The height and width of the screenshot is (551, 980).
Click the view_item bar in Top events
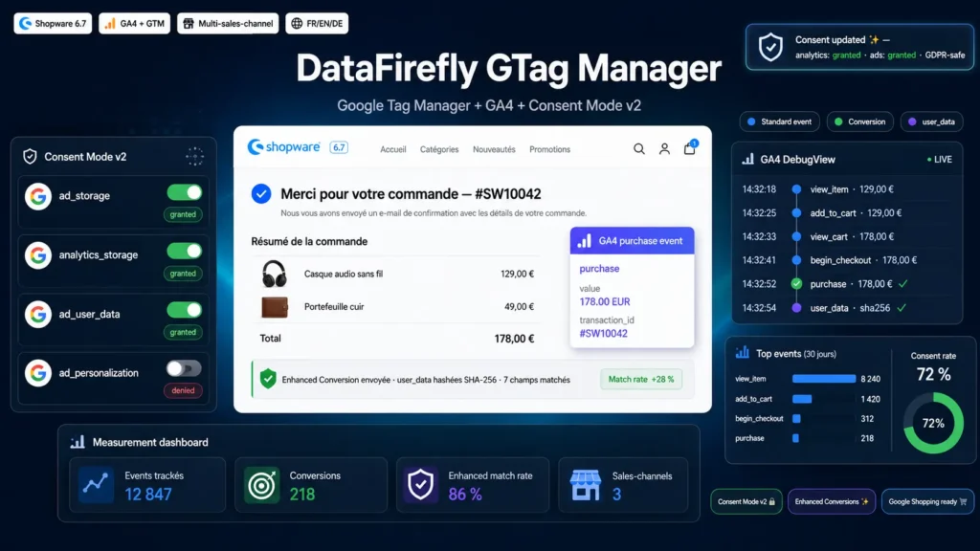(x=824, y=379)
